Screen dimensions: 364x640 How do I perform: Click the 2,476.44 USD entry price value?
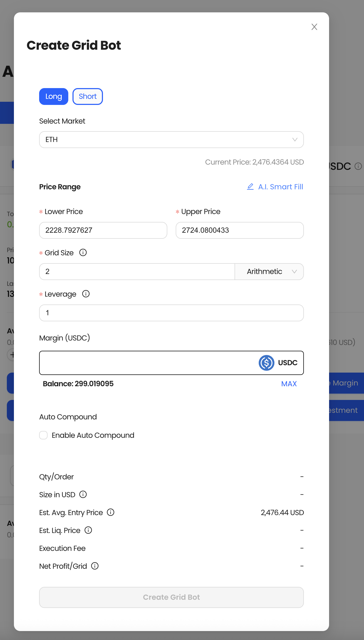click(282, 512)
